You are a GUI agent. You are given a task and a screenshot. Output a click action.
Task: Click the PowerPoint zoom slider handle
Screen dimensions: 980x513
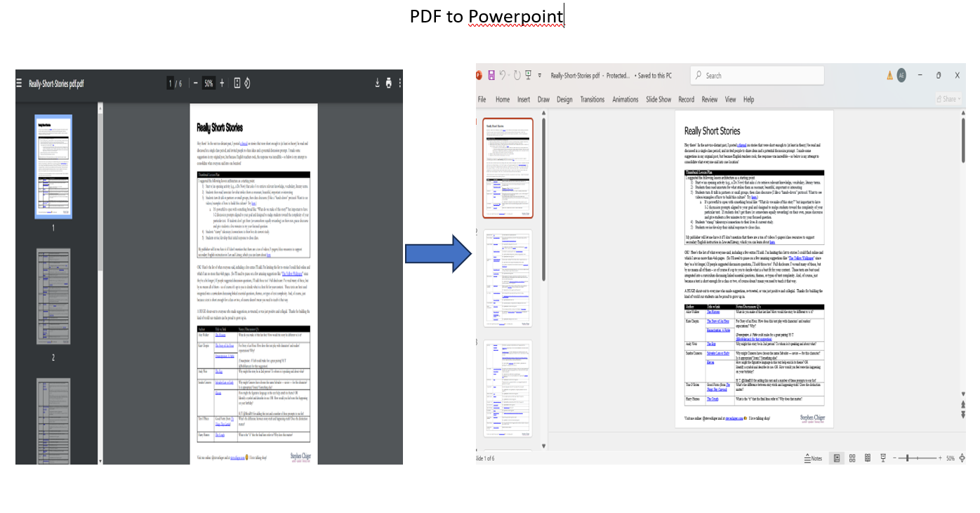pos(908,458)
